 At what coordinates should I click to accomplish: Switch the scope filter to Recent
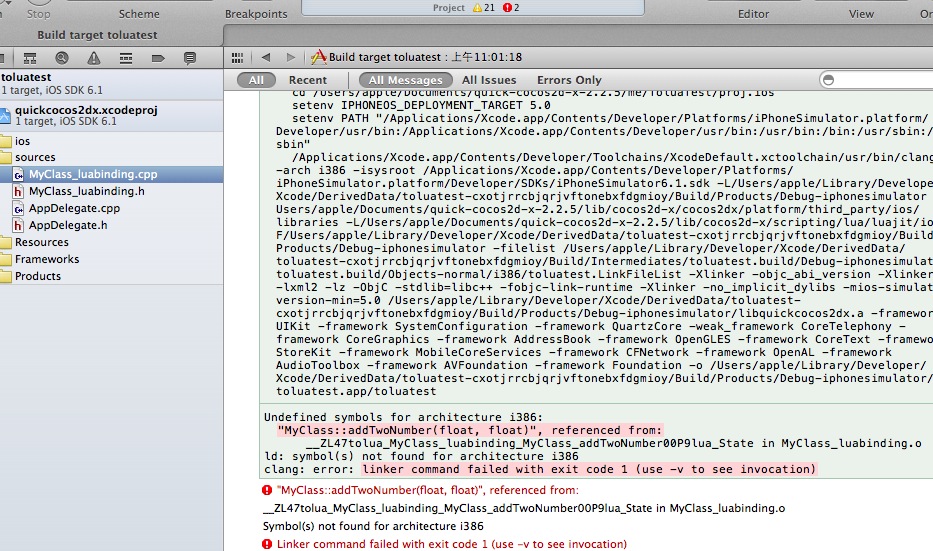click(307, 80)
